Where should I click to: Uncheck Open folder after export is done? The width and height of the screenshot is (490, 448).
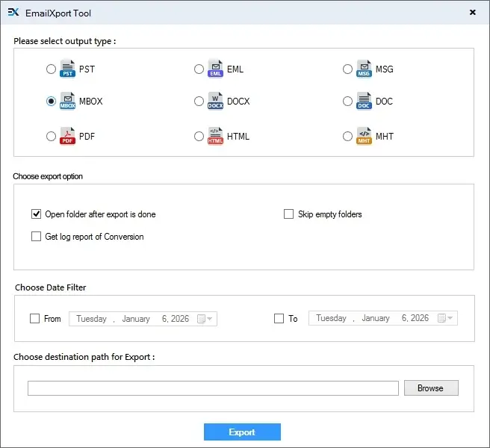[x=36, y=214]
